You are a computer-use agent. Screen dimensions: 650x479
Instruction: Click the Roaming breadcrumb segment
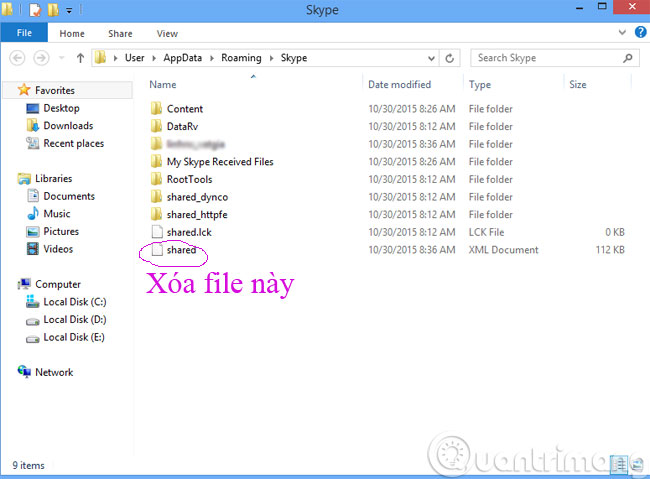pyautogui.click(x=241, y=58)
